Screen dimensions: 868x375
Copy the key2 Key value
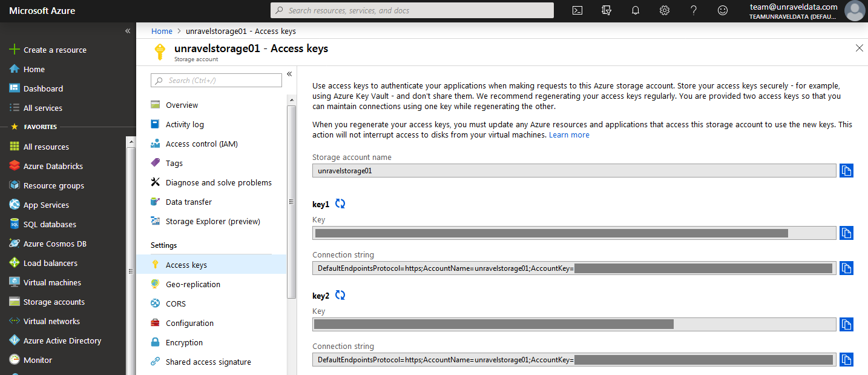pos(846,324)
